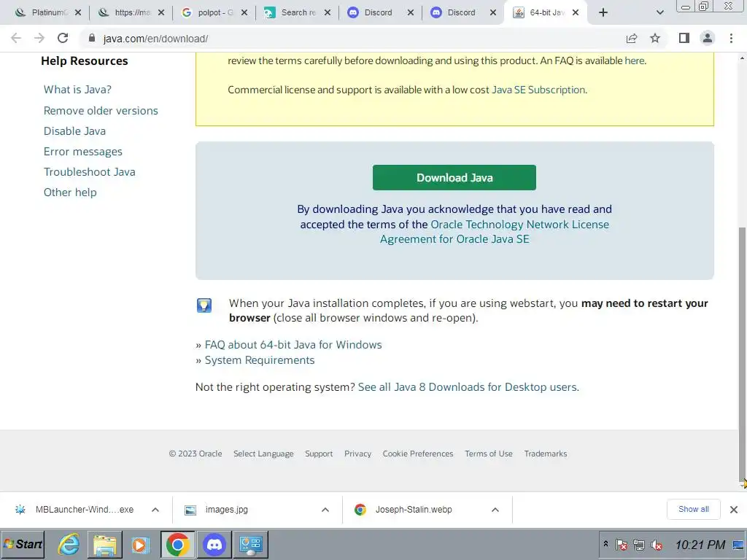Go back to the previous page
Image resolution: width=747 pixels, height=560 pixels.
point(16,38)
